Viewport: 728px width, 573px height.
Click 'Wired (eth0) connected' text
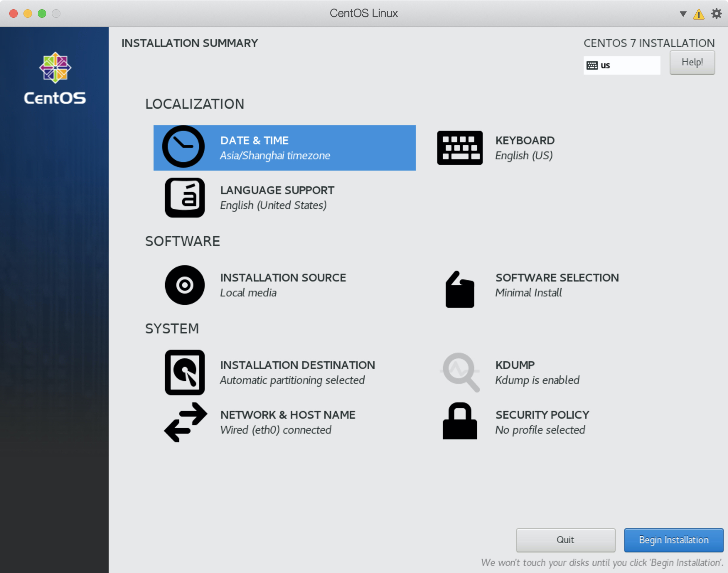point(275,430)
